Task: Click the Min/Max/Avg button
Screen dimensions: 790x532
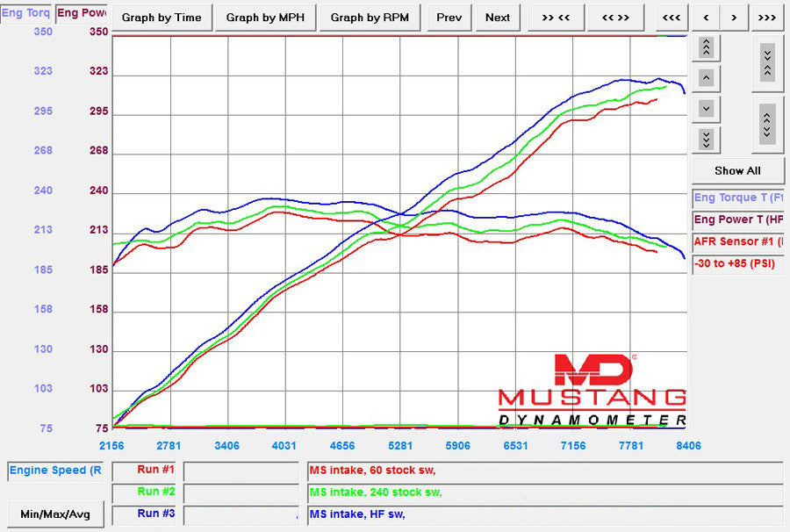Action: click(x=54, y=514)
